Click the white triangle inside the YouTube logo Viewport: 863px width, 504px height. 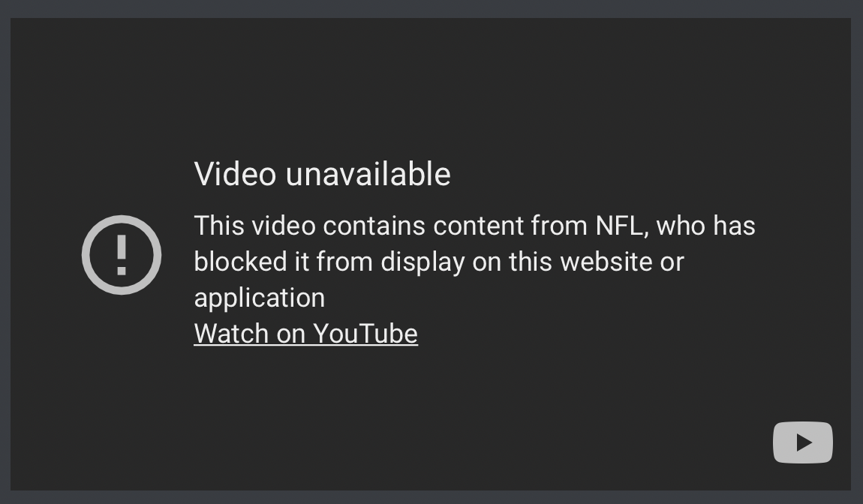click(x=804, y=442)
